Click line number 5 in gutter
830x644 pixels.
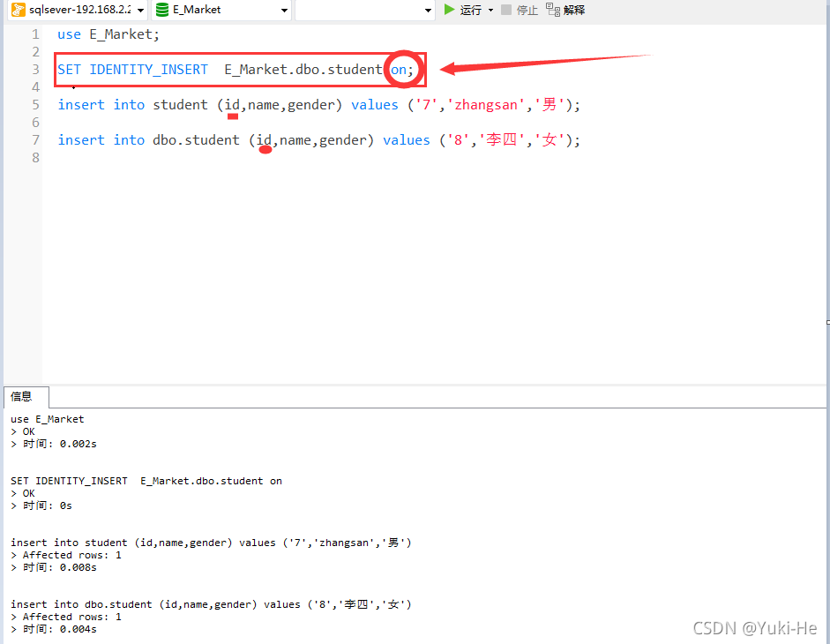coord(35,105)
